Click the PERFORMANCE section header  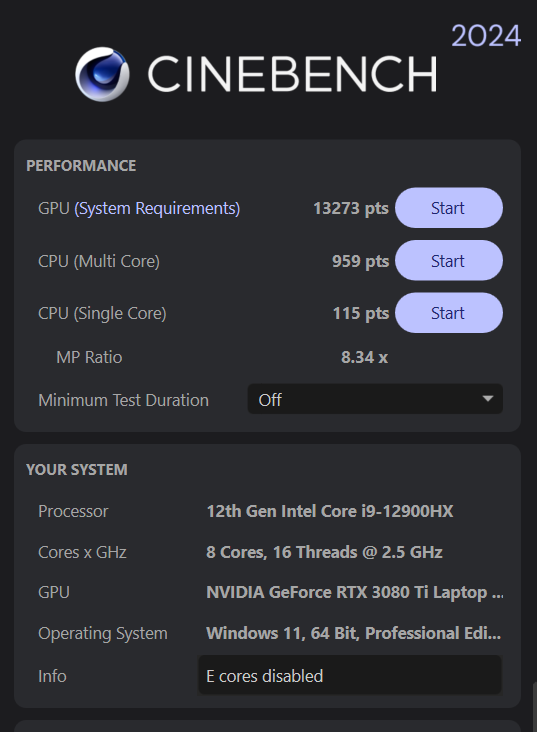click(x=81, y=166)
